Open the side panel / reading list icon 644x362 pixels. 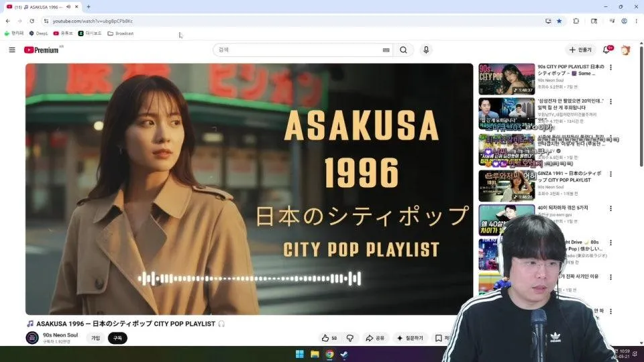point(594,21)
